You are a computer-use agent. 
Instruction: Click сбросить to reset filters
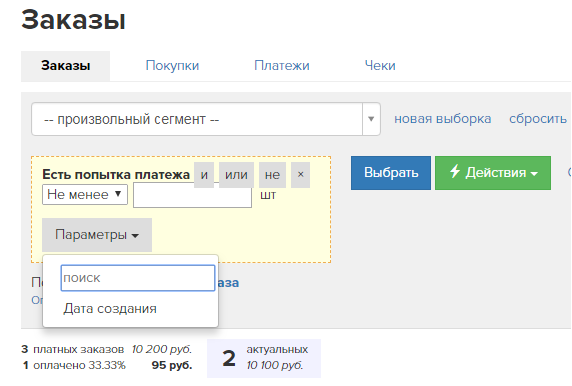538,119
